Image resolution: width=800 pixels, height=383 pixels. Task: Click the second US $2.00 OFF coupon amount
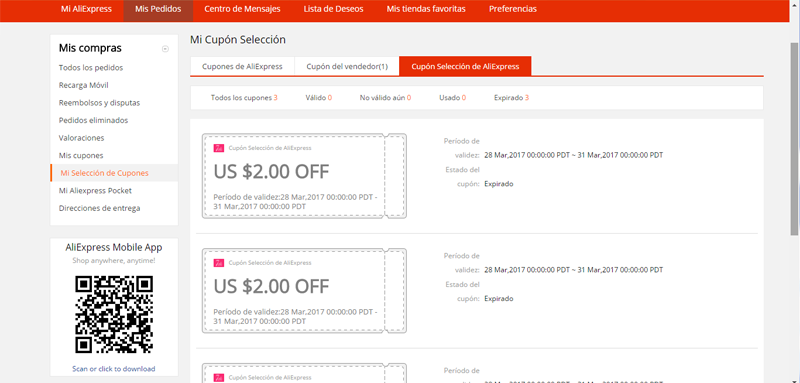[271, 287]
